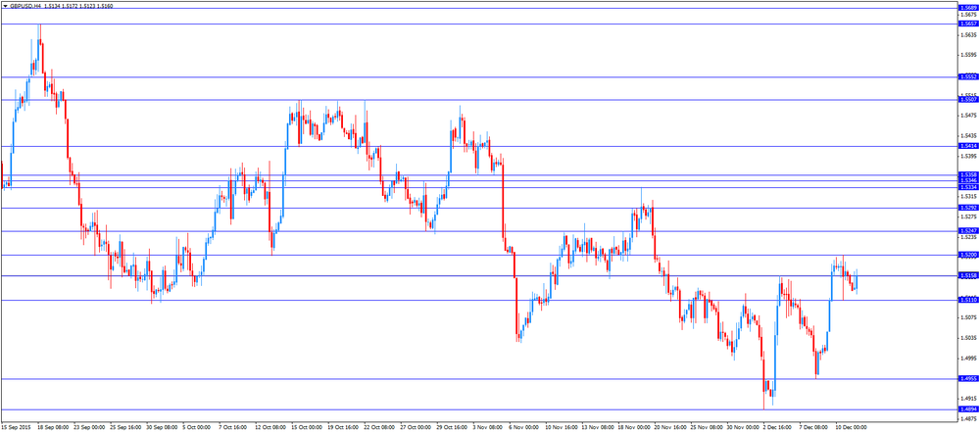980x432 pixels.
Task: Select the 1.5334 horizontal line price label
Action: coord(968,187)
